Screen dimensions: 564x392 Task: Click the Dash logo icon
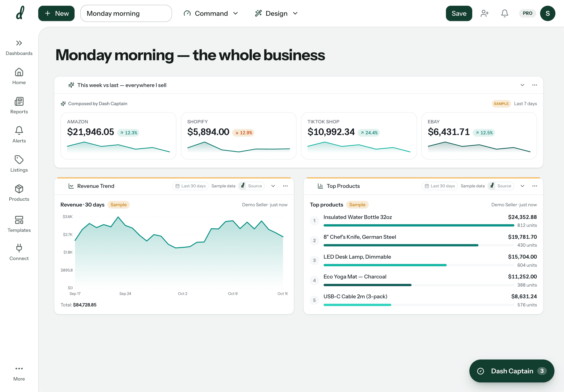pos(20,13)
